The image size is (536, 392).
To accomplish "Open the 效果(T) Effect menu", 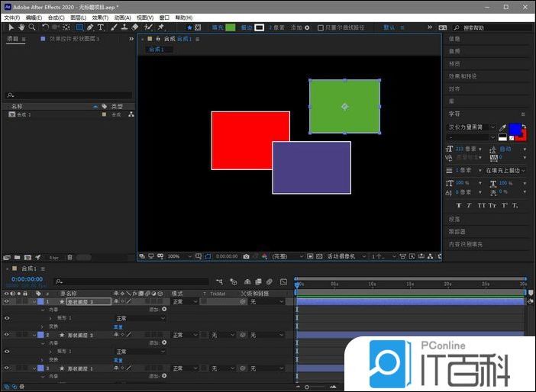I will (x=100, y=17).
